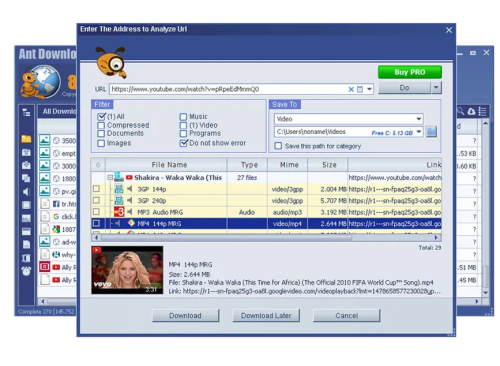Select the 3GP 240p file row
The height and width of the screenshot is (366, 500).
pos(266,201)
